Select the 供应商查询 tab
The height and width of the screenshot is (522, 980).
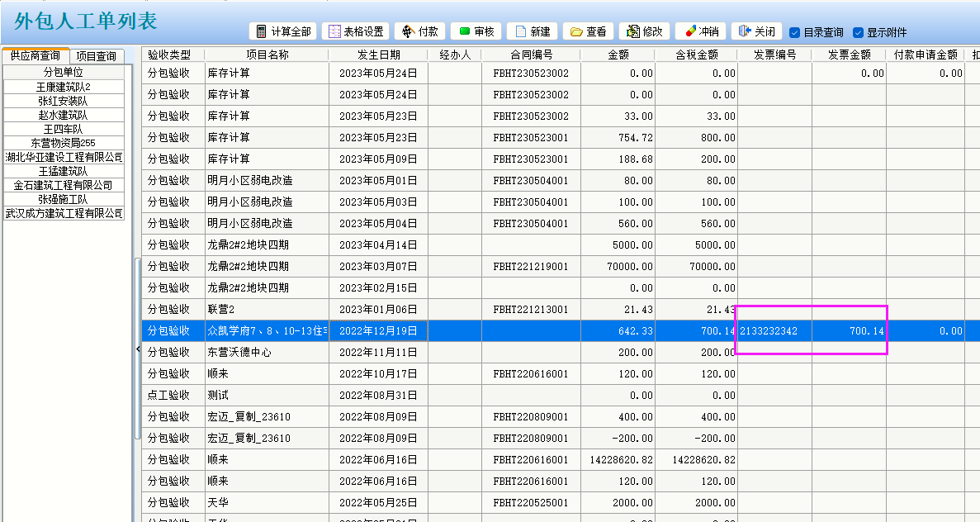[x=35, y=56]
